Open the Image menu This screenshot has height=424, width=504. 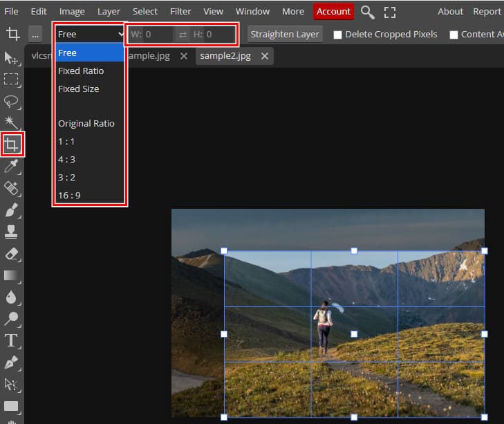tap(72, 12)
